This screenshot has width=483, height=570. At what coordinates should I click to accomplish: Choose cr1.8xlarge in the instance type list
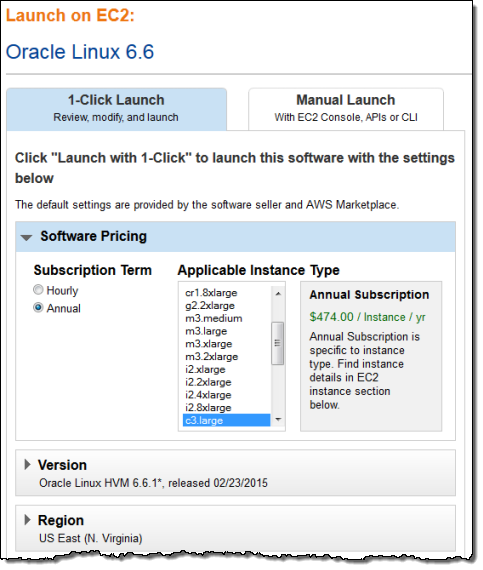point(212,294)
